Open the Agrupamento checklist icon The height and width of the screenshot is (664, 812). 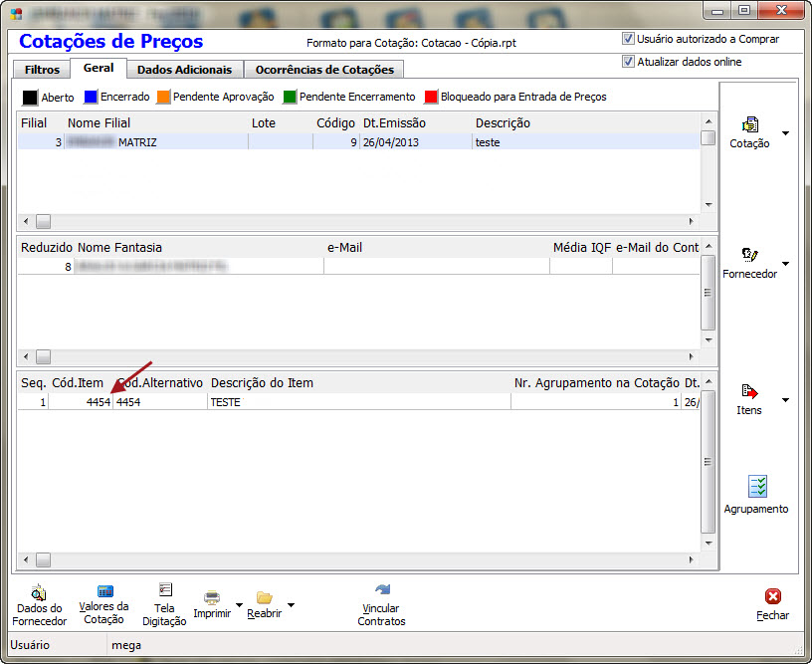[757, 487]
